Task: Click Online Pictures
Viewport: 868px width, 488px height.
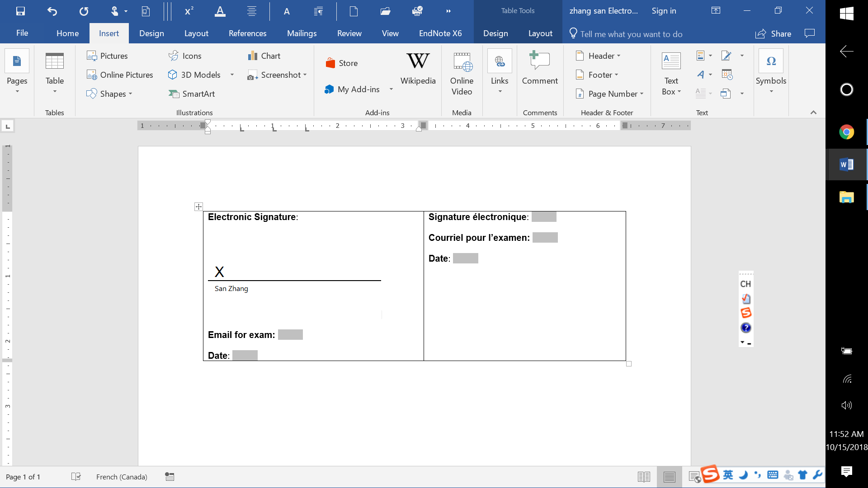Action: click(120, 75)
